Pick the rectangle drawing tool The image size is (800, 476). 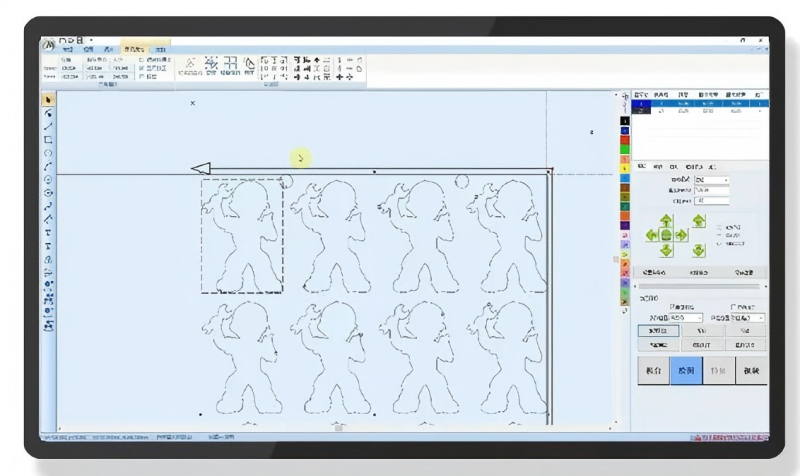click(48, 140)
